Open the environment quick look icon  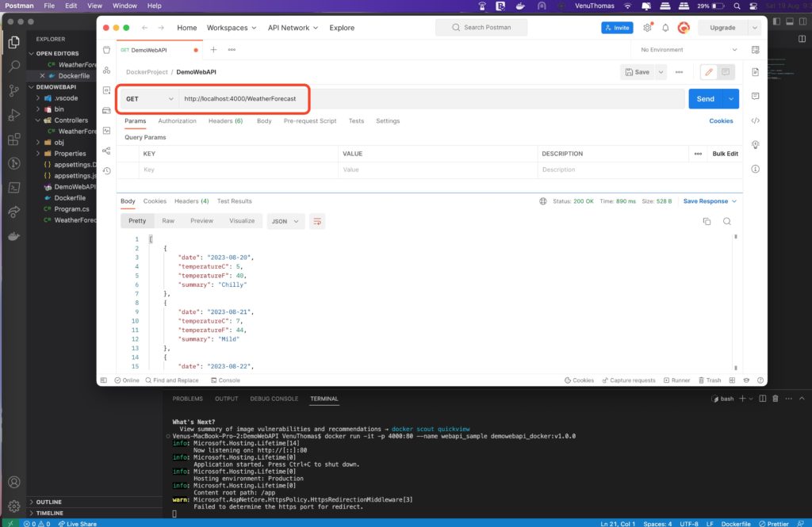point(756,50)
